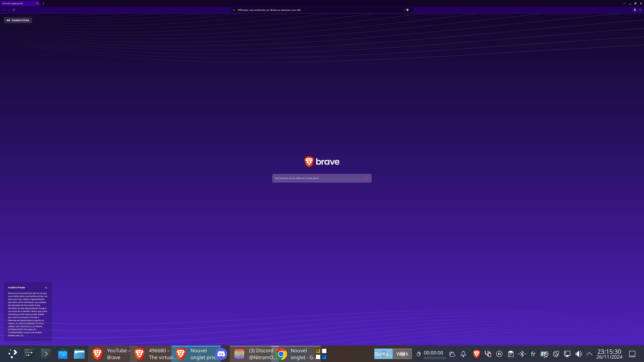
Task: Open Bluetooth settings from the tray
Action: (x=522, y=354)
